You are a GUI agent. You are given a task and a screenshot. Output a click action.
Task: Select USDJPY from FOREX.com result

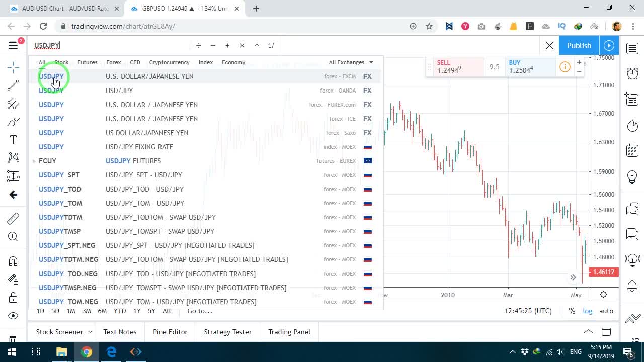pos(205,105)
